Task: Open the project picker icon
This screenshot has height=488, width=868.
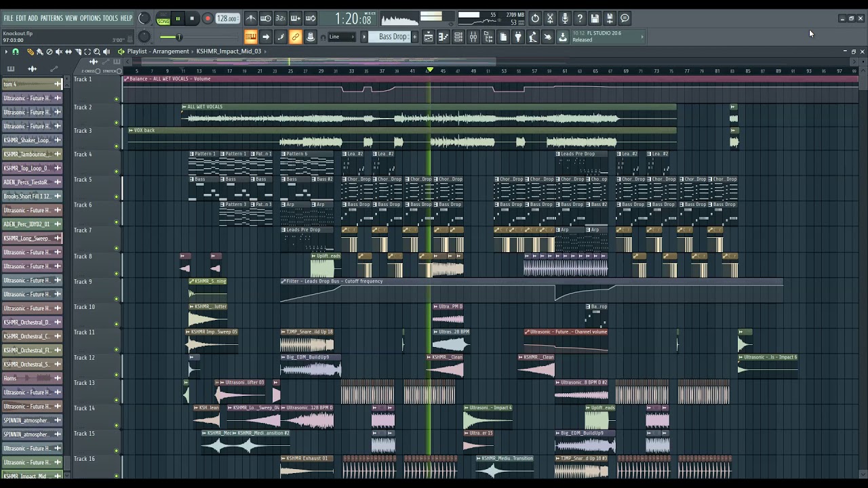Action: pos(503,37)
